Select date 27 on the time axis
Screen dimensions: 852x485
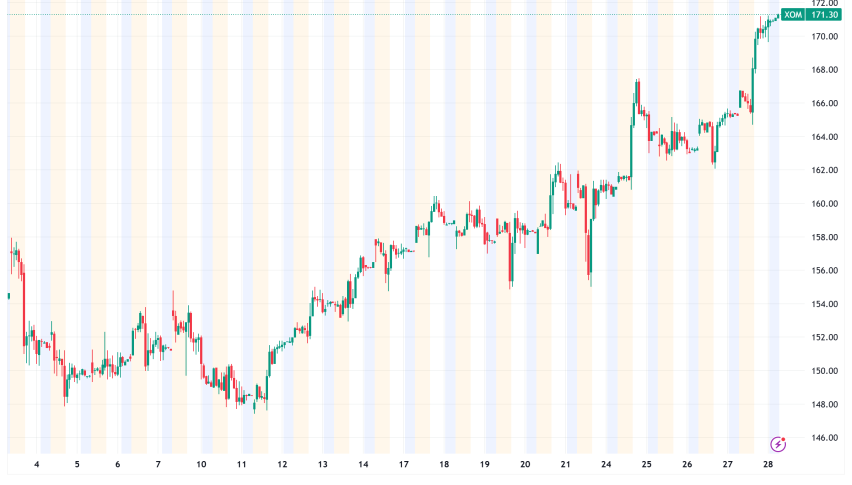pyautogui.click(x=729, y=465)
